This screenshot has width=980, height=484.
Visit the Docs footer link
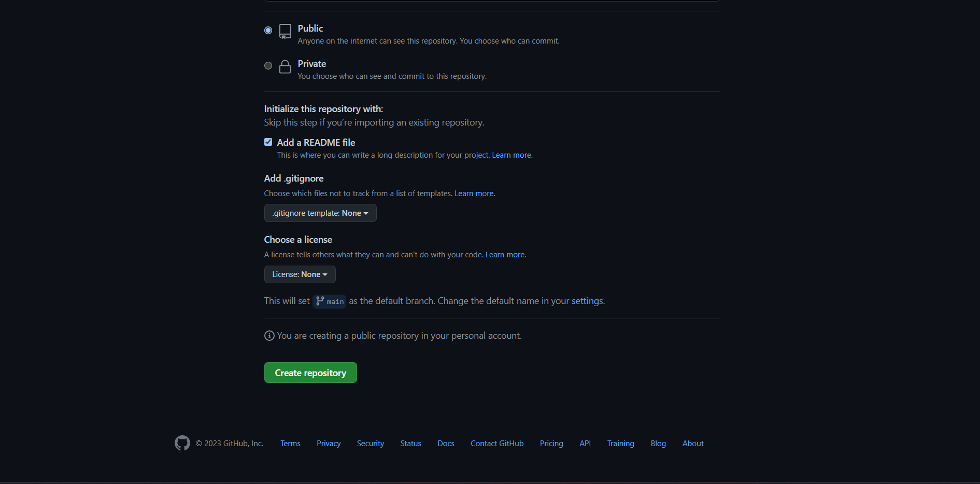pos(446,444)
